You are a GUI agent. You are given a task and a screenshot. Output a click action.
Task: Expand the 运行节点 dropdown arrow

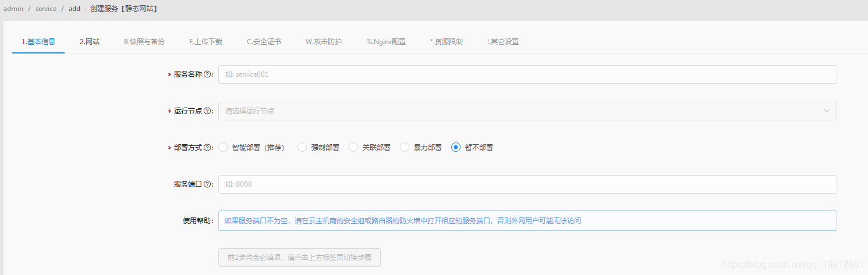[x=827, y=111]
